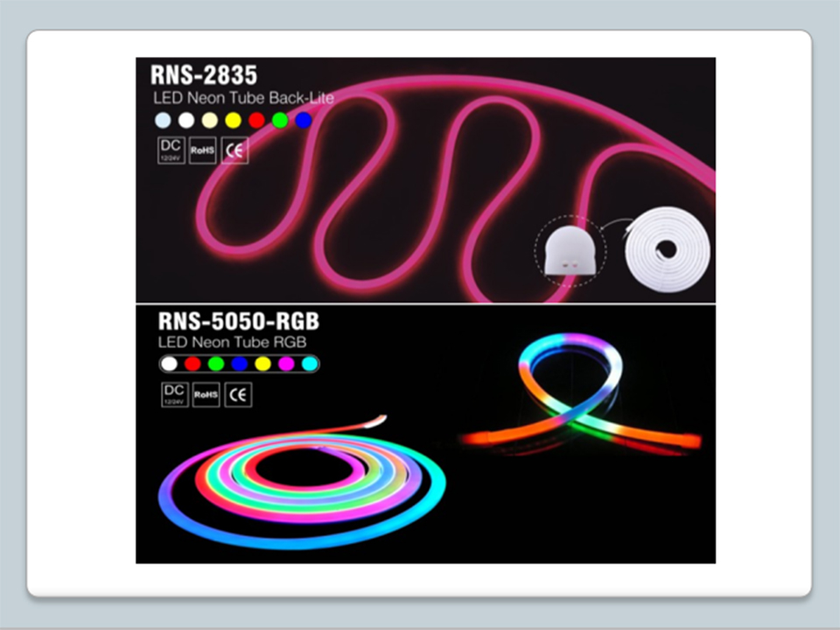Viewport: 840px width, 630px height.
Task: Choose the white dot in RNS-5050-RGB row
Action: click(x=170, y=363)
